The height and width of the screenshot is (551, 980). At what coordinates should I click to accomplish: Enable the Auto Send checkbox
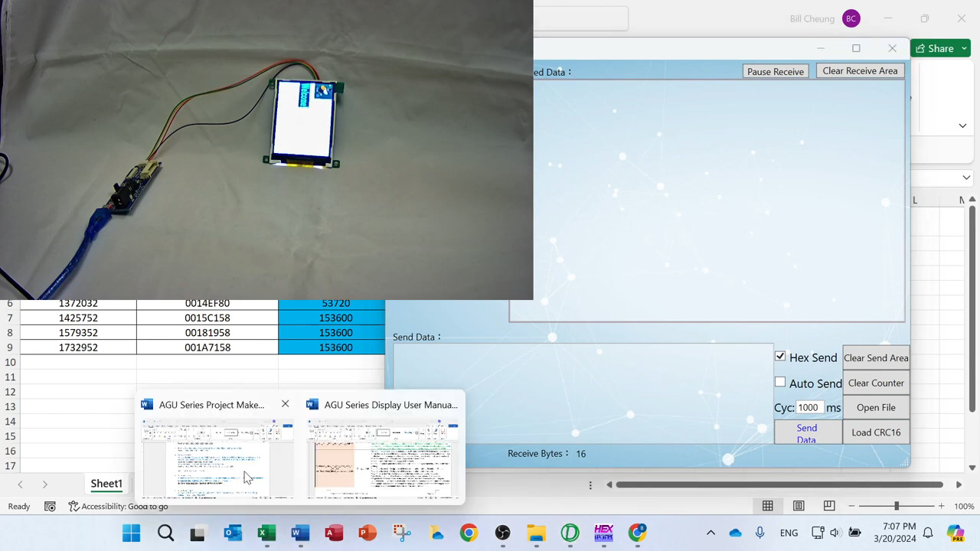point(780,382)
